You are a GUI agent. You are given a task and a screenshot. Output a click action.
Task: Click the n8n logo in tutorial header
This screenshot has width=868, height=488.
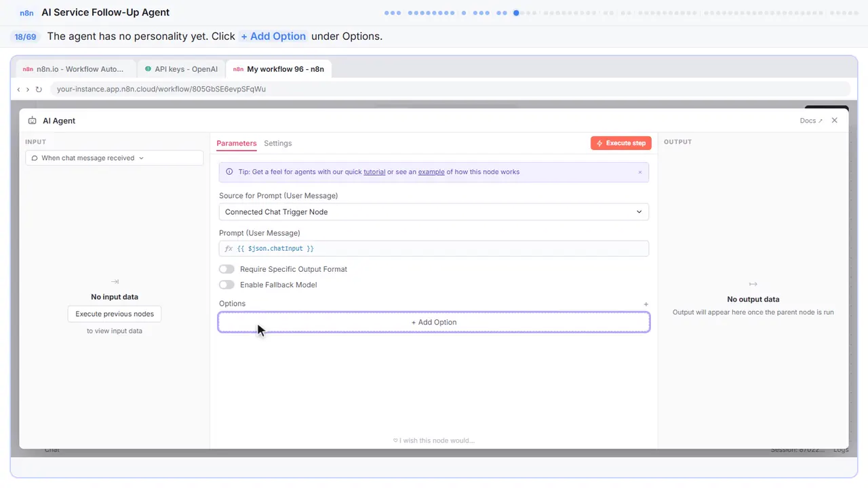(x=26, y=12)
